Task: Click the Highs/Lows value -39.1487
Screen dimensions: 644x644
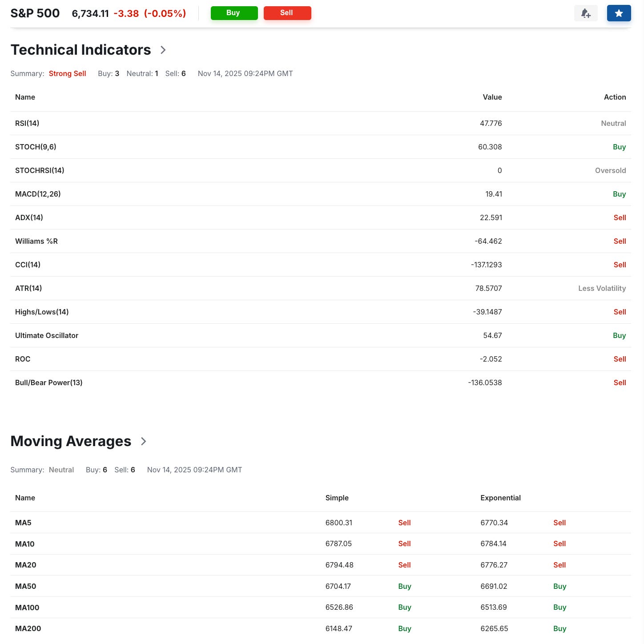Action: point(487,312)
